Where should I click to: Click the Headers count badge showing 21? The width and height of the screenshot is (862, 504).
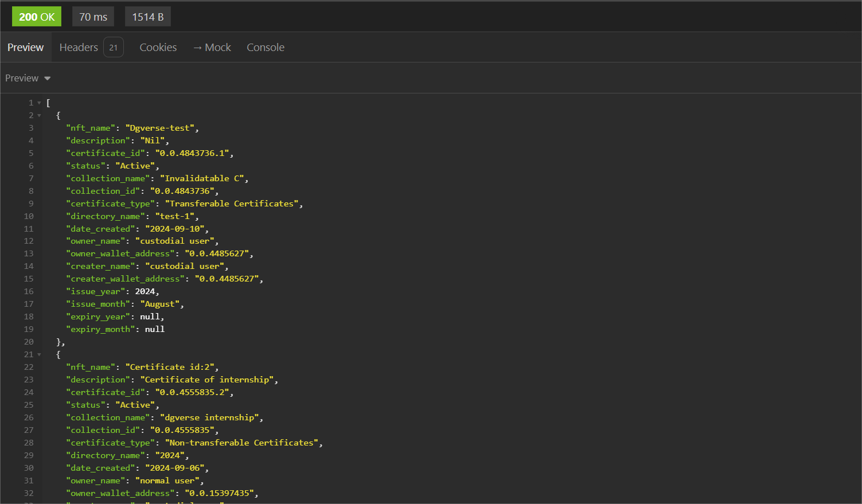coord(113,47)
